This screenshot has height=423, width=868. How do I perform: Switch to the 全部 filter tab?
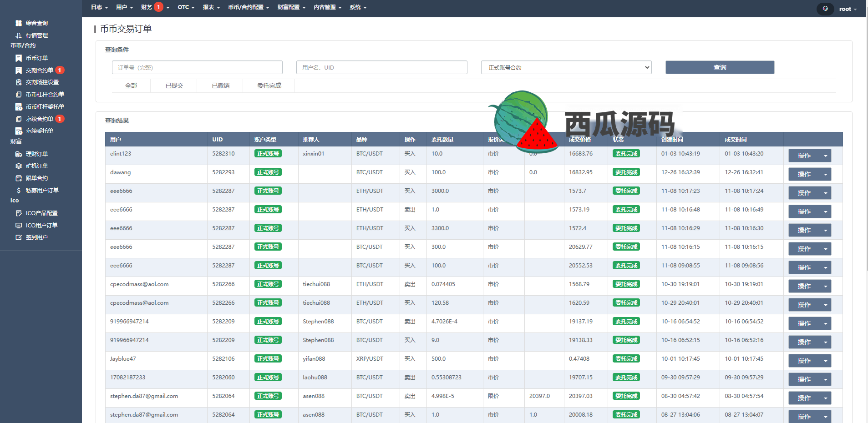131,86
